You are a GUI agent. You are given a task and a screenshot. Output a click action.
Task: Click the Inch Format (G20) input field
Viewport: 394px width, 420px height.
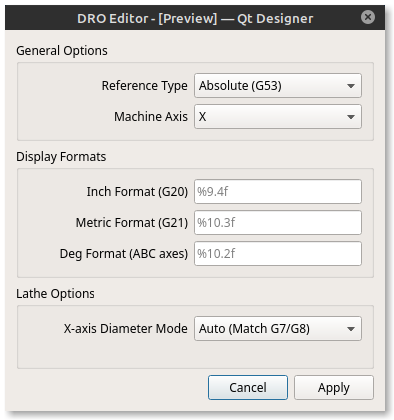[278, 192]
